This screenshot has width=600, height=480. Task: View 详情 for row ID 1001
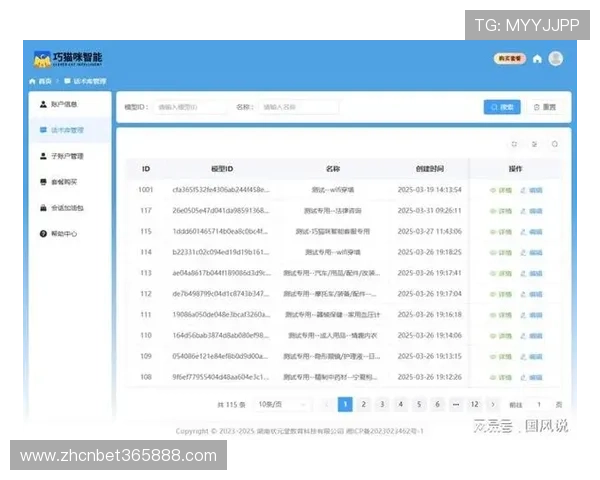pyautogui.click(x=501, y=190)
